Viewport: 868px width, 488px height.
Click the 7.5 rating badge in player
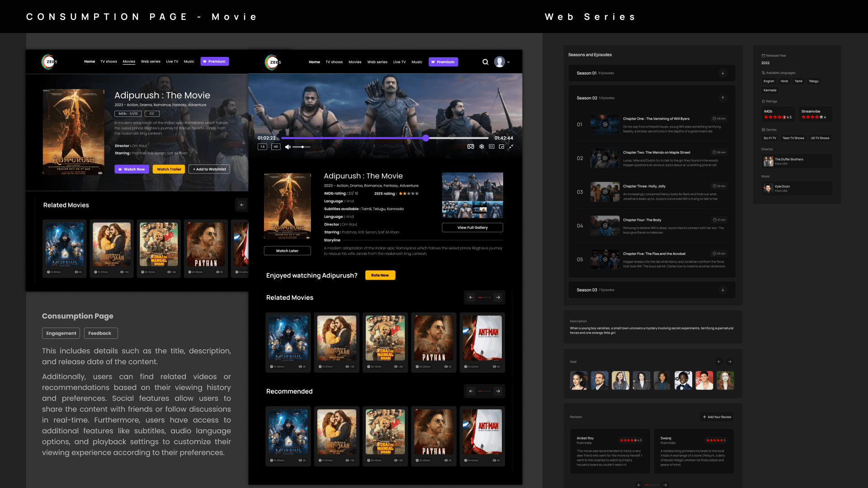(262, 147)
